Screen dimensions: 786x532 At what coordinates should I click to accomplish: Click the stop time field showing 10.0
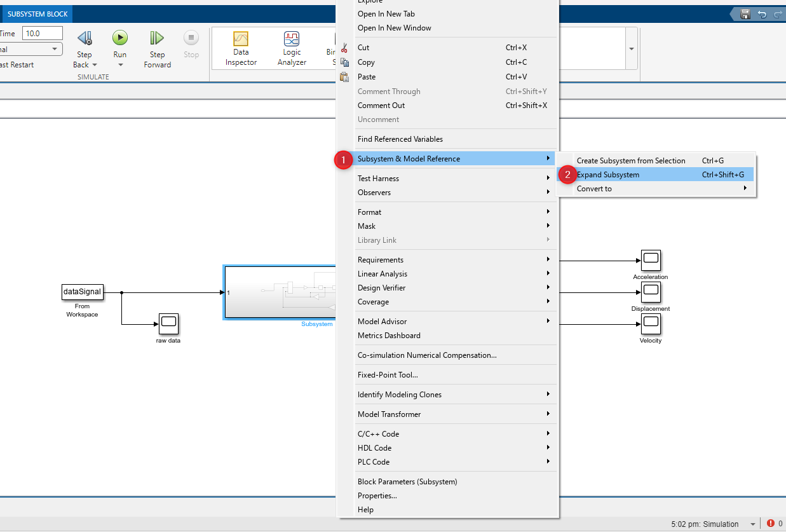pos(43,33)
